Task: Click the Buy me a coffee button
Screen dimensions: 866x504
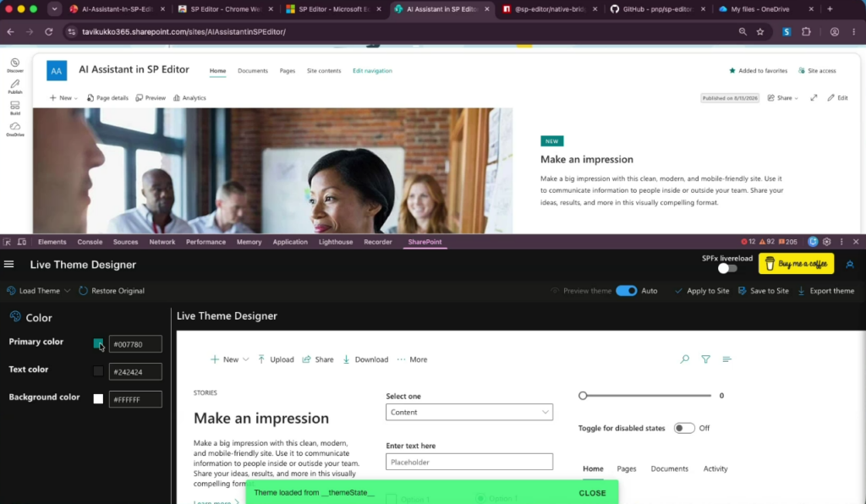Action: point(796,264)
